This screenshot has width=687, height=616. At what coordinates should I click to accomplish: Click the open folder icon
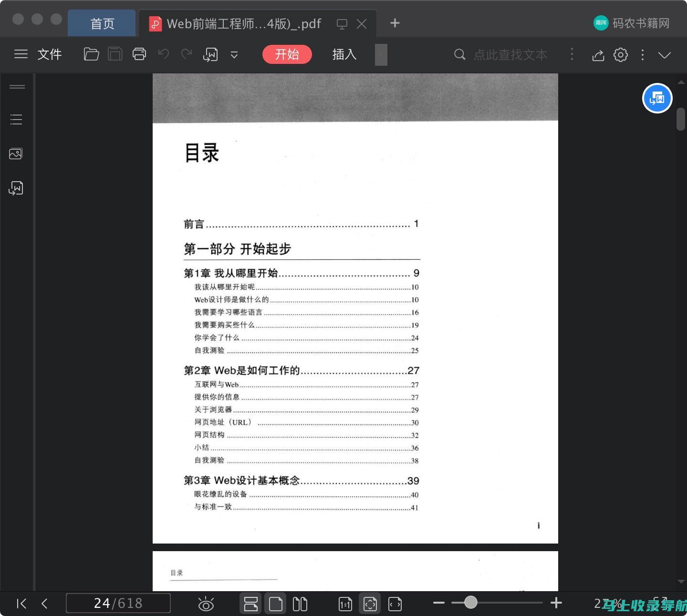[91, 54]
